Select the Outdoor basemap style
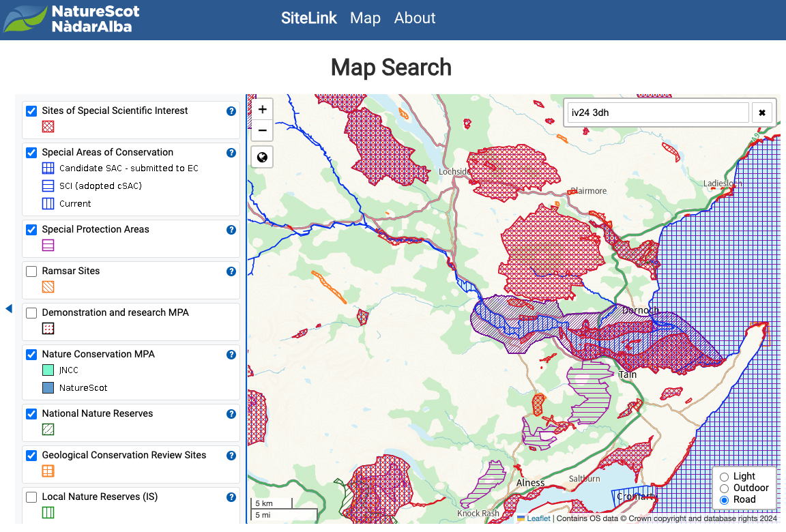The image size is (786, 532). [x=725, y=488]
